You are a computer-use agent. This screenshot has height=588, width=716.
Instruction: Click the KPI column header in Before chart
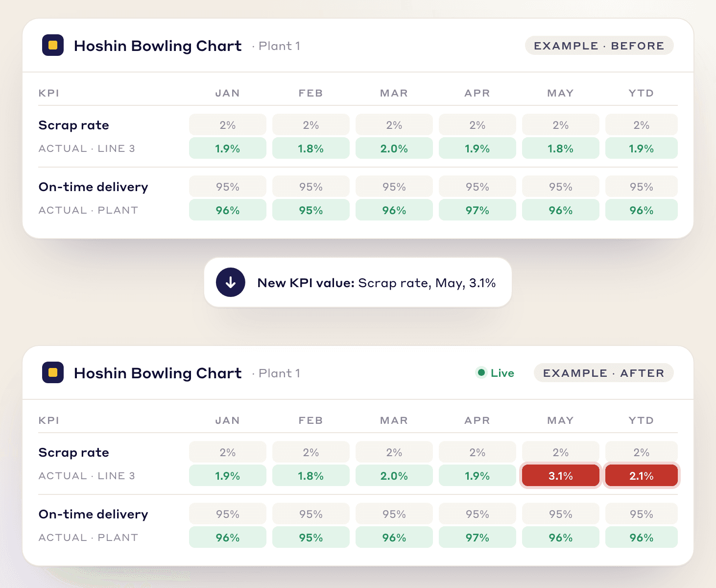49,93
